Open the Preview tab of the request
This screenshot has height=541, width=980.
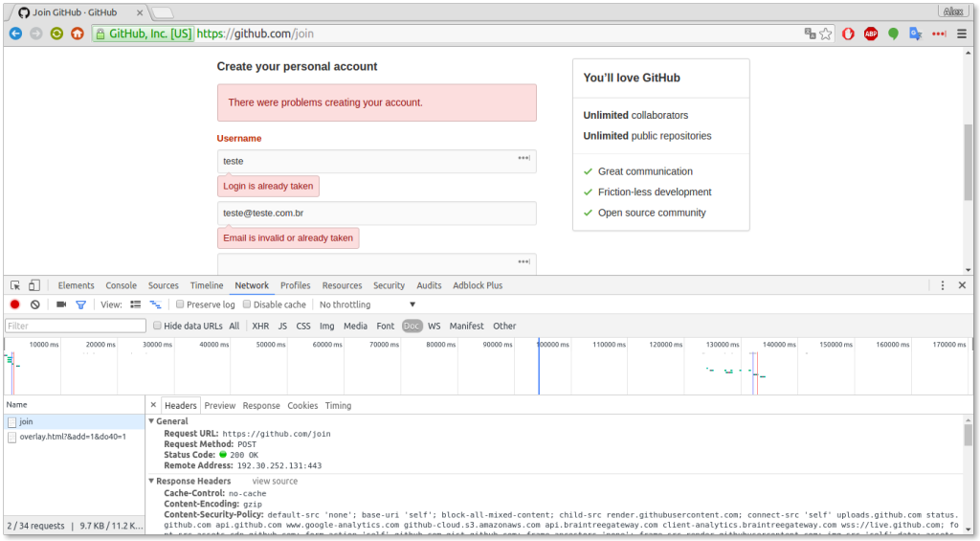tap(220, 405)
